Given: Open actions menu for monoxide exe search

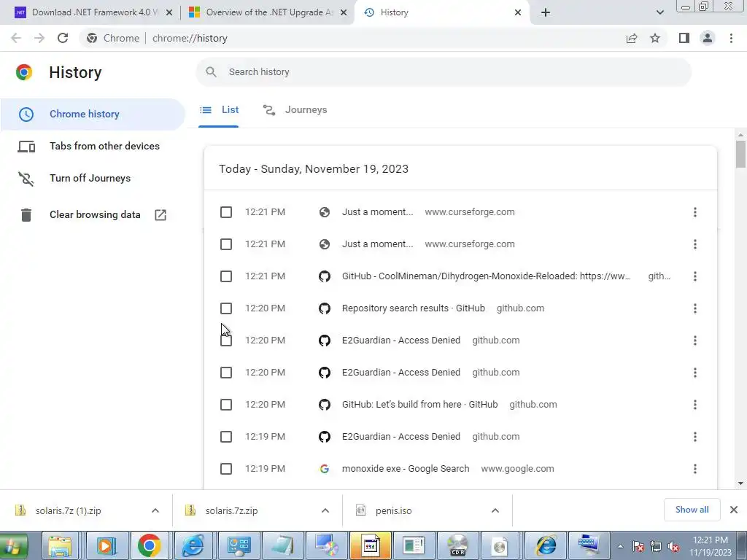Looking at the screenshot, I should click(x=695, y=469).
